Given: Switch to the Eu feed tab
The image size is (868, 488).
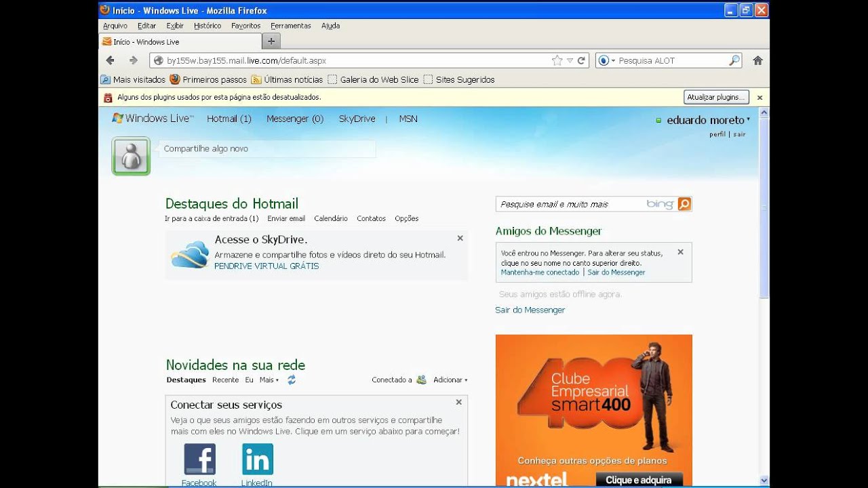Looking at the screenshot, I should [249, 380].
